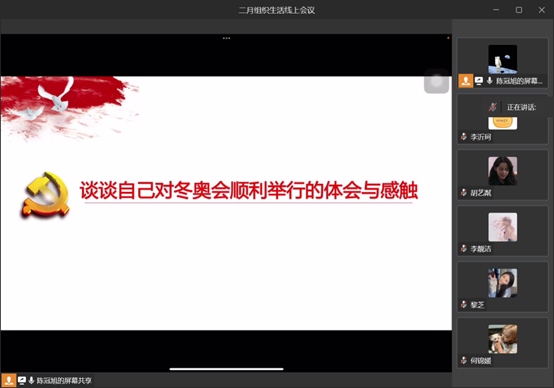The height and width of the screenshot is (388, 554).
Task: Click muted mic icon next to 李靓洁
Action: pyautogui.click(x=464, y=248)
